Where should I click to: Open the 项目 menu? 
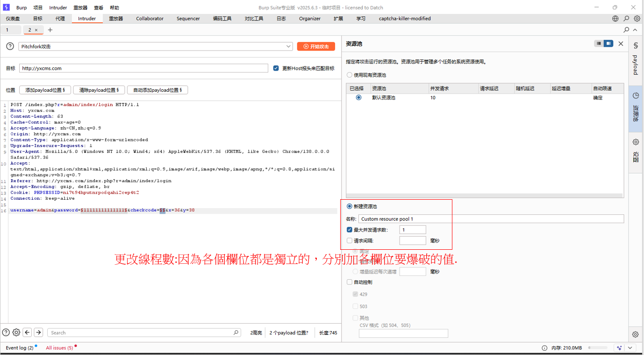pyautogui.click(x=38, y=7)
